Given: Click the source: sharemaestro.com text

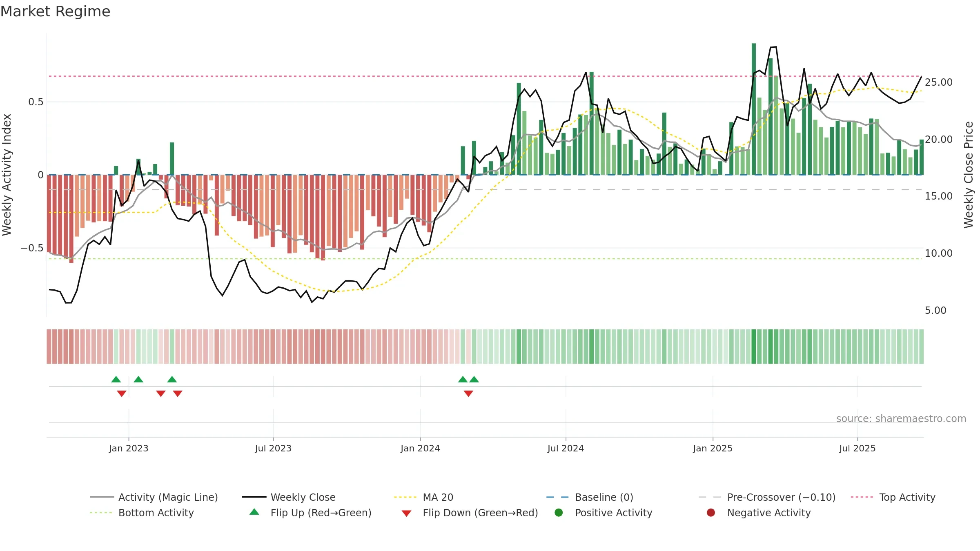Looking at the screenshot, I should click(x=901, y=419).
